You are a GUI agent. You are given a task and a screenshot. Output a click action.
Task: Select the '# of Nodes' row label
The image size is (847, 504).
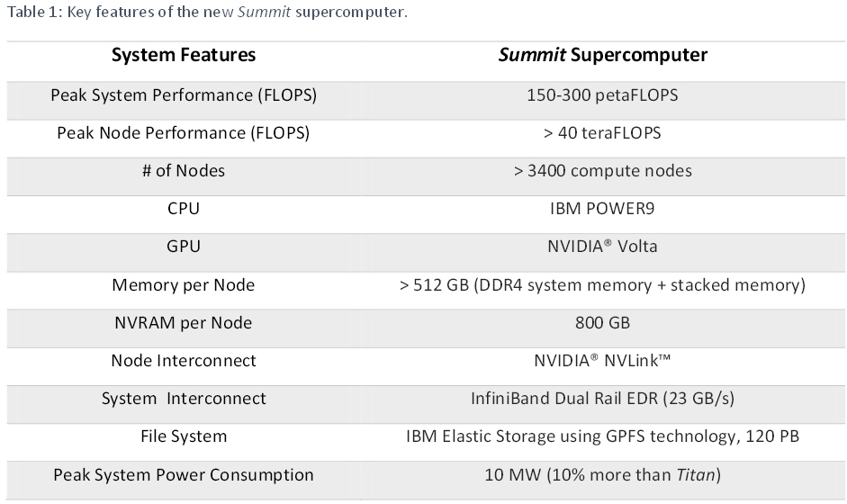pos(184,171)
